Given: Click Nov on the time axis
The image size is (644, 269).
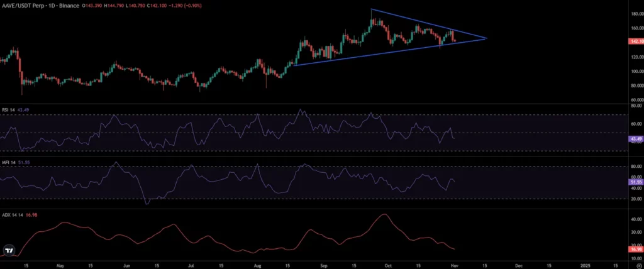Looking at the screenshot, I should (455, 265).
